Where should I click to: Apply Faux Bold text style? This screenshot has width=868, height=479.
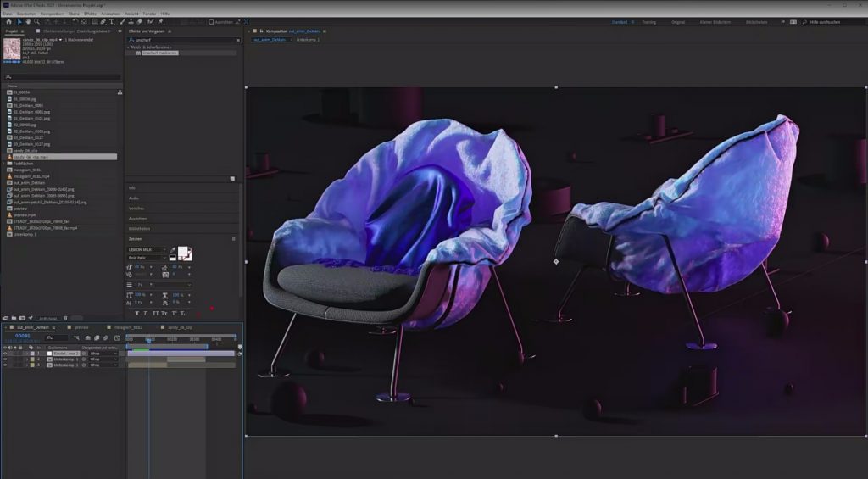tap(137, 314)
